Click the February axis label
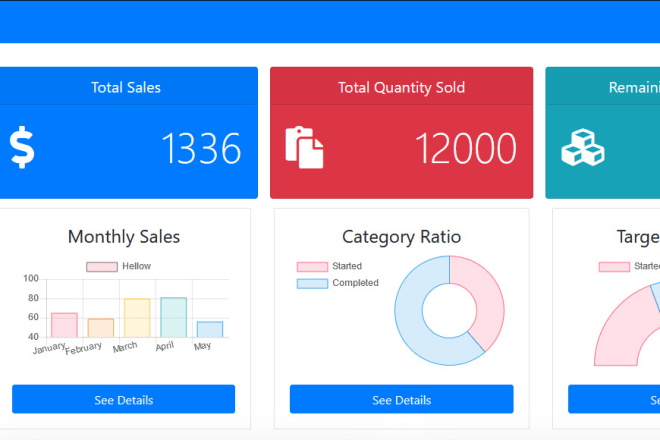The height and width of the screenshot is (440, 660). tap(83, 349)
